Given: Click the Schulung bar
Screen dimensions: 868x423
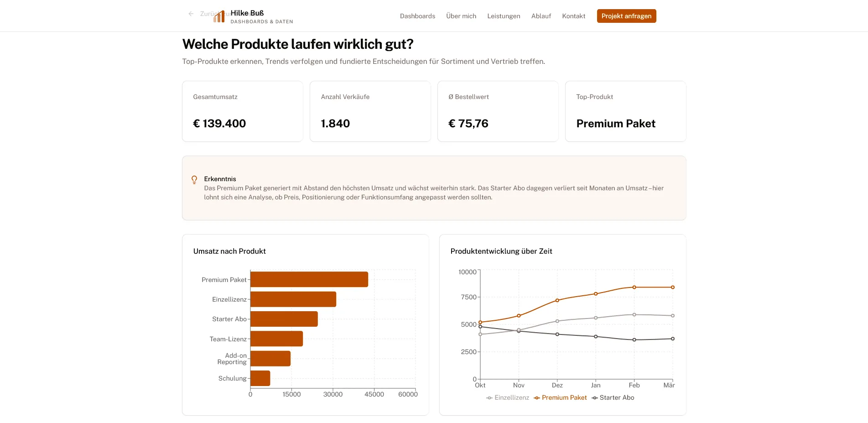Looking at the screenshot, I should 260,378.
